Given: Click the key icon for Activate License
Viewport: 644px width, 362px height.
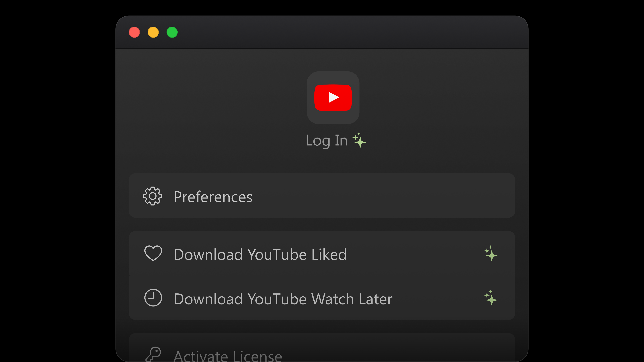Looking at the screenshot, I should (153, 354).
